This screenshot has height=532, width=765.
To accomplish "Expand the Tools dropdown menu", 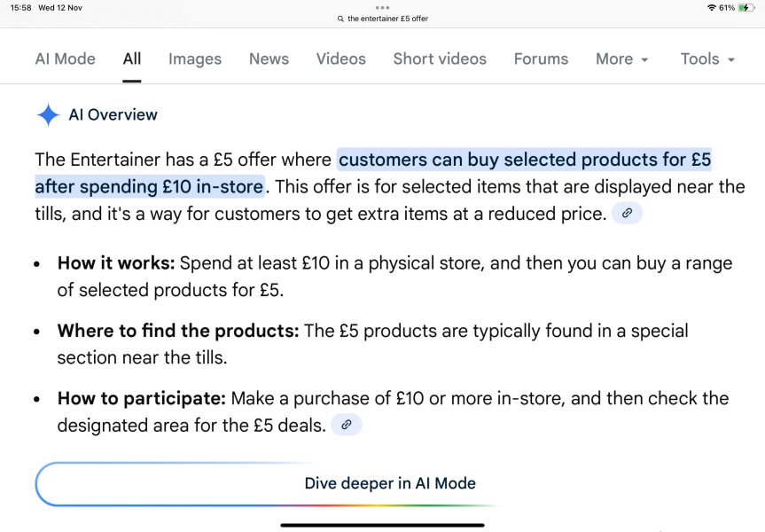I will [707, 59].
